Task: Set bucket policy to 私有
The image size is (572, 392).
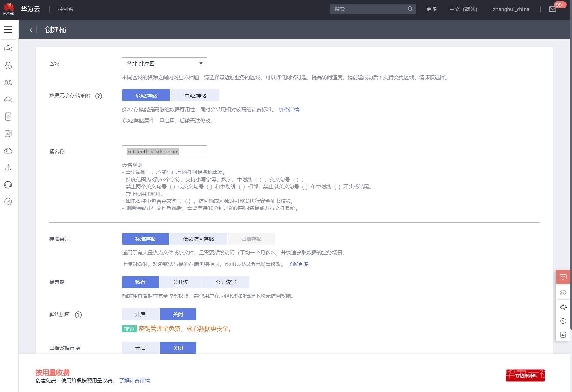Action: [140, 282]
